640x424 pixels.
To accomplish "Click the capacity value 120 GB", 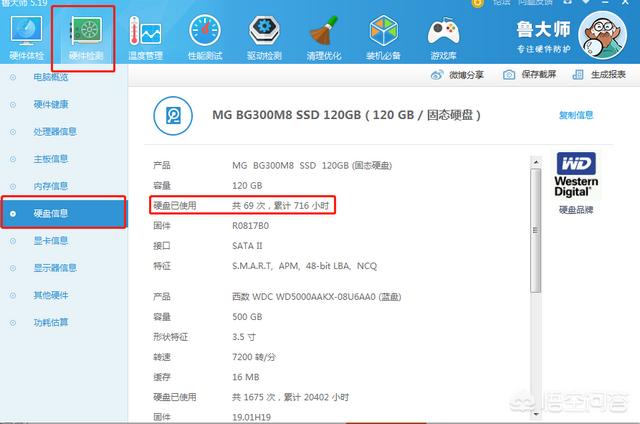I will [x=247, y=186].
